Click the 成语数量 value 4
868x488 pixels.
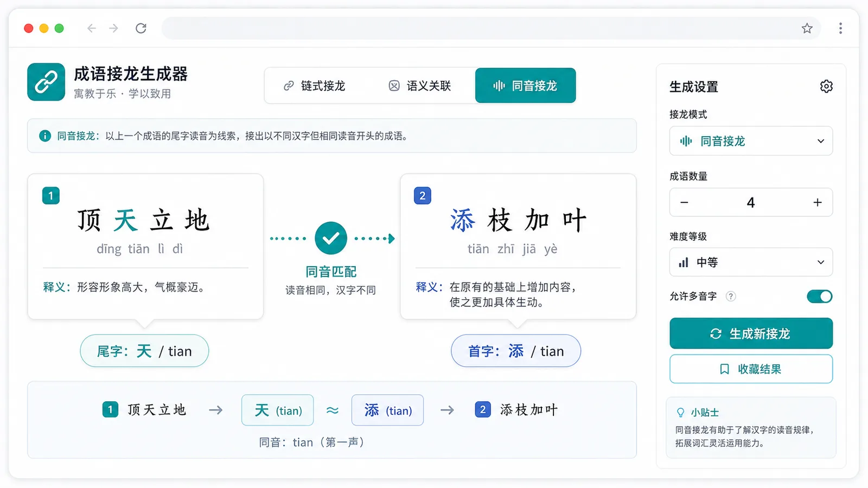(751, 202)
